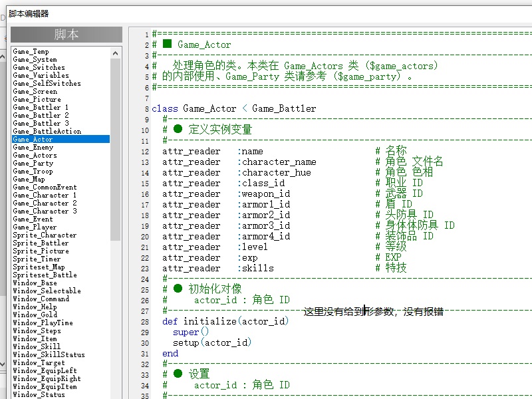The height and width of the screenshot is (399, 532).
Task: Select the Window_Help script
Action: point(35,307)
